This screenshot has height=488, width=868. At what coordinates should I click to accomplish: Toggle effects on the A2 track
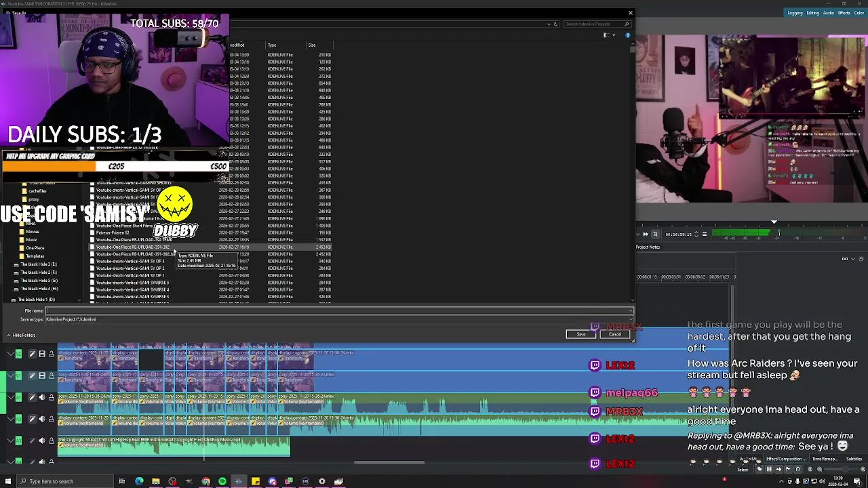(x=32, y=419)
